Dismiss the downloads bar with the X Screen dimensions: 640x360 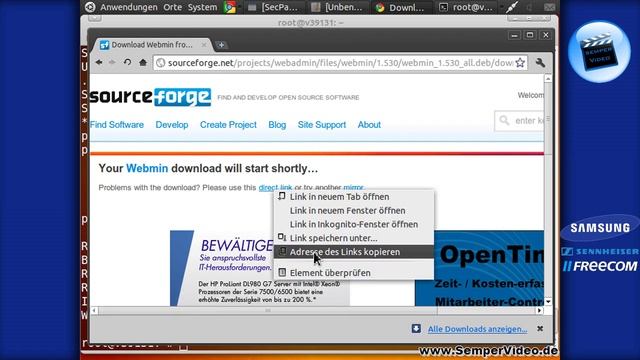tap(540, 329)
